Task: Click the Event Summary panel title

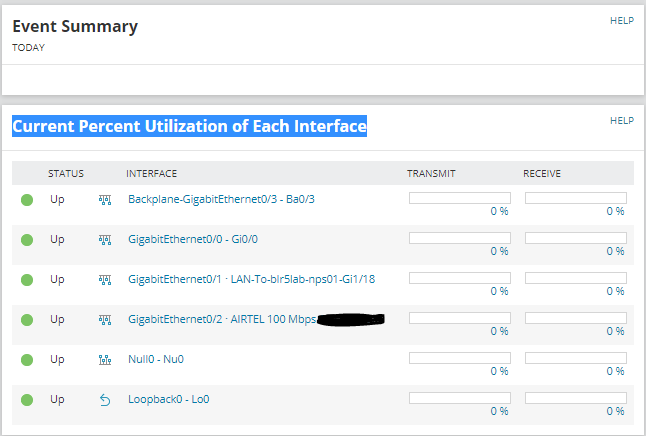Action: [75, 26]
